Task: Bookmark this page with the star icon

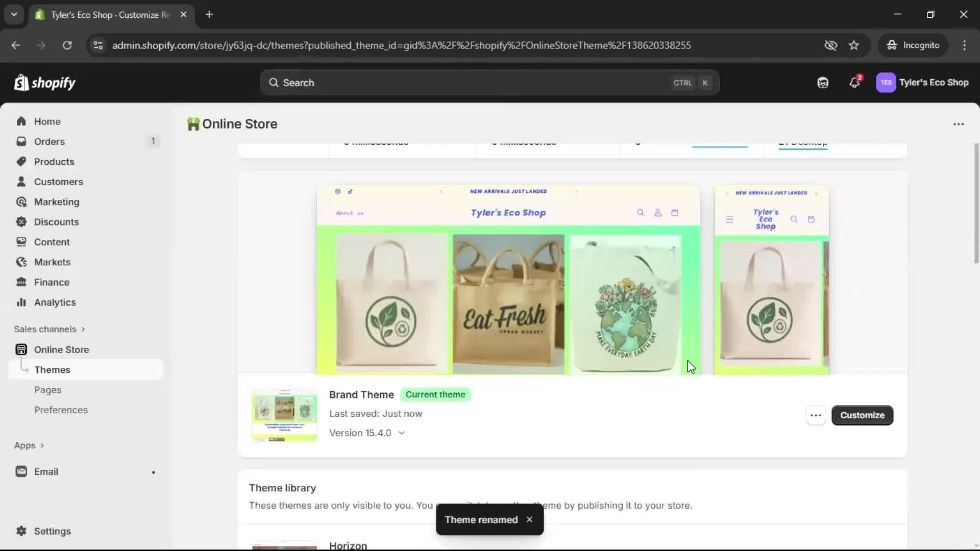Action: (x=854, y=45)
